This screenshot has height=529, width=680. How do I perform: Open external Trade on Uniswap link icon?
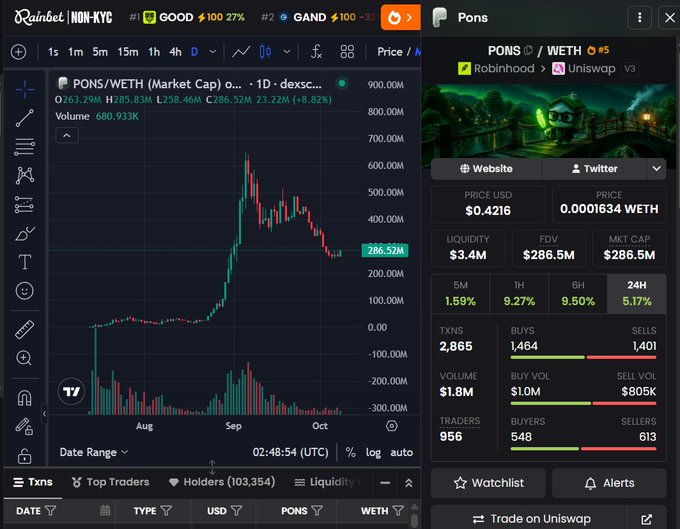point(647,519)
